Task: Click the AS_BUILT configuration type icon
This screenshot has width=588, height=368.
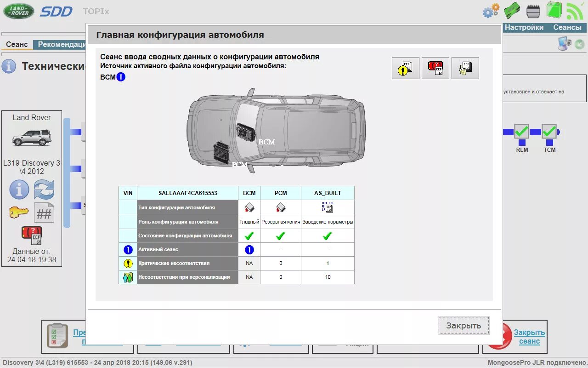Action: pyautogui.click(x=328, y=207)
